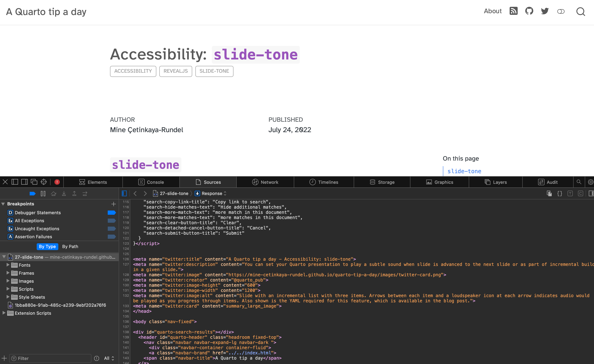Switch to the Audit tab

(x=548, y=182)
